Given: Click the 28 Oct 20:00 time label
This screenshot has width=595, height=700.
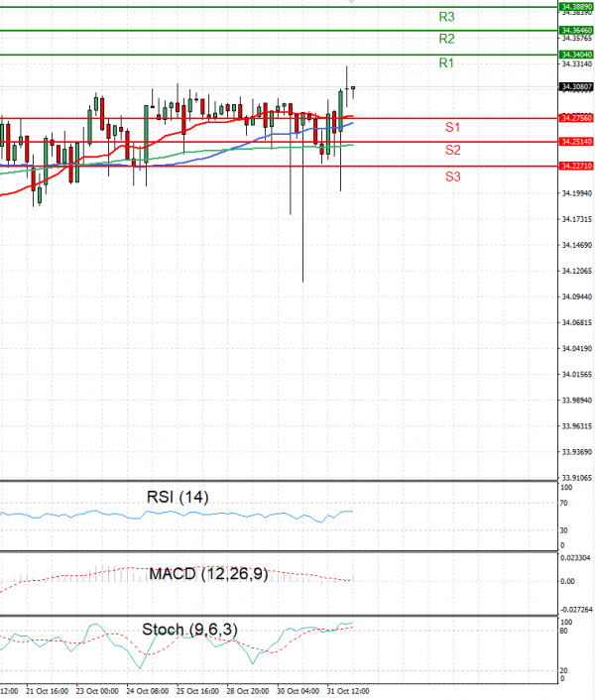Looking at the screenshot, I should pyautogui.click(x=248, y=691).
